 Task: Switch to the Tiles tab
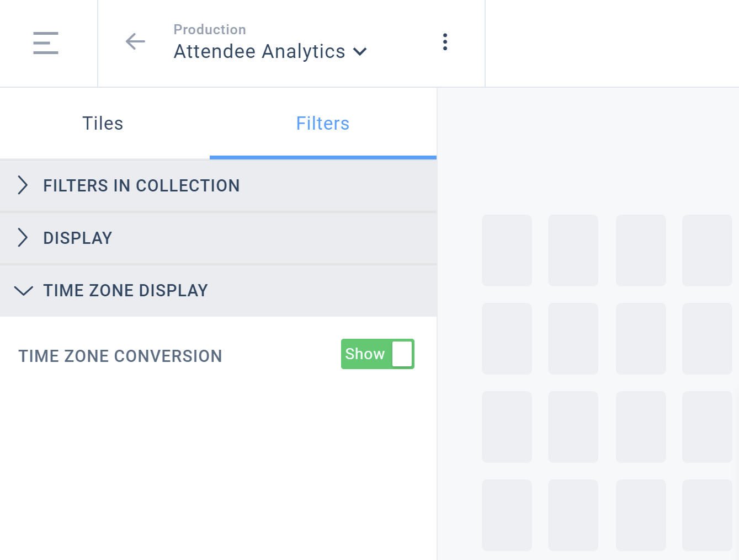click(x=103, y=124)
